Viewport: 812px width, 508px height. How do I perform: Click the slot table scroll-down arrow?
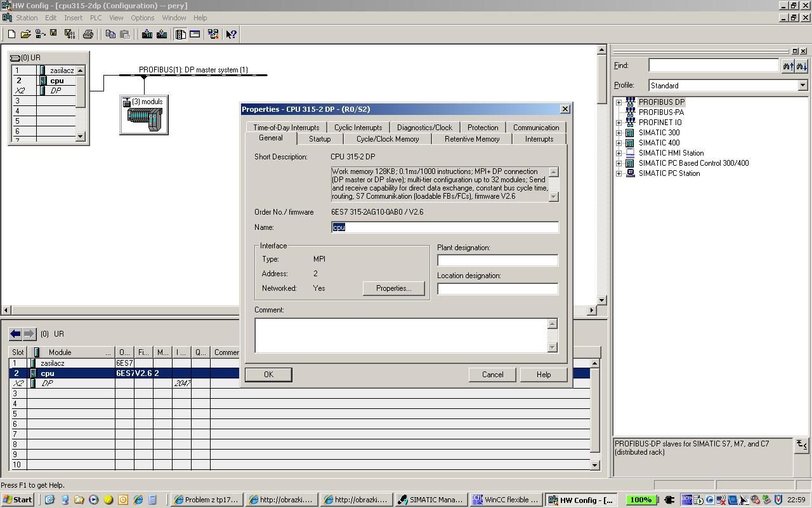(x=594, y=465)
